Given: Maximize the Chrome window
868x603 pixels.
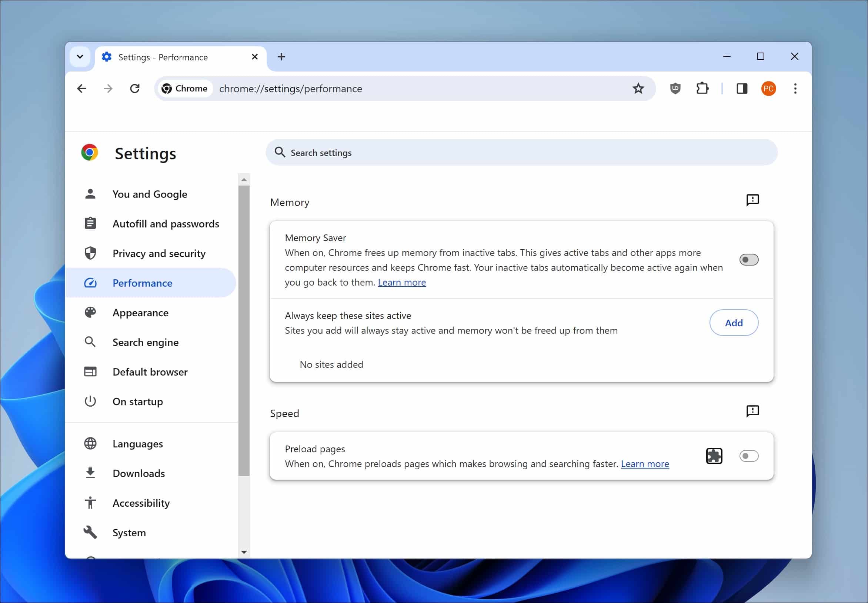Looking at the screenshot, I should tap(760, 57).
